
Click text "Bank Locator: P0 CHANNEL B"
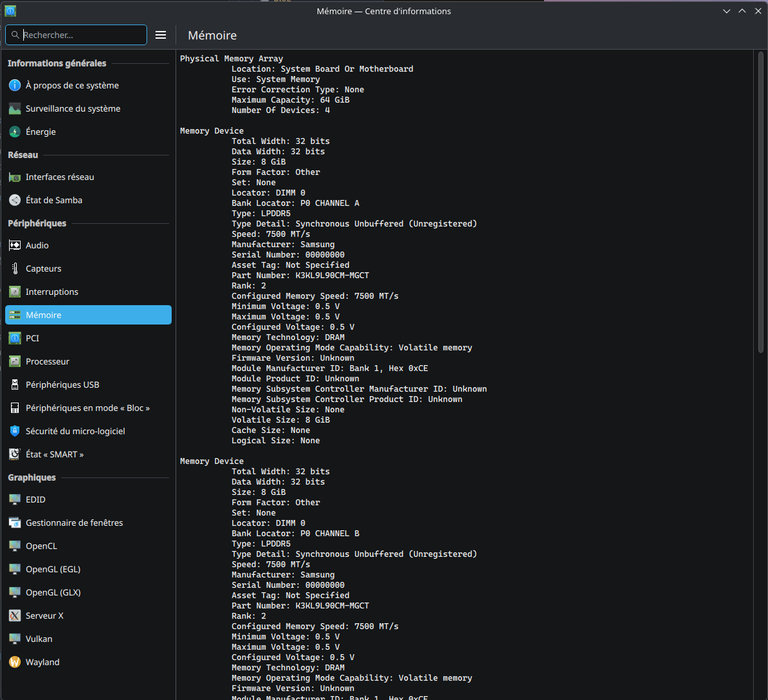click(296, 534)
